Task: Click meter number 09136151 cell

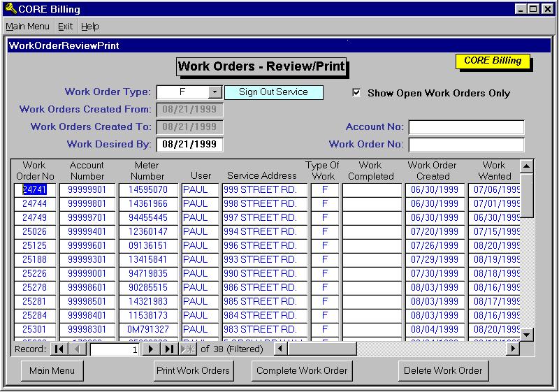Action: (x=148, y=245)
